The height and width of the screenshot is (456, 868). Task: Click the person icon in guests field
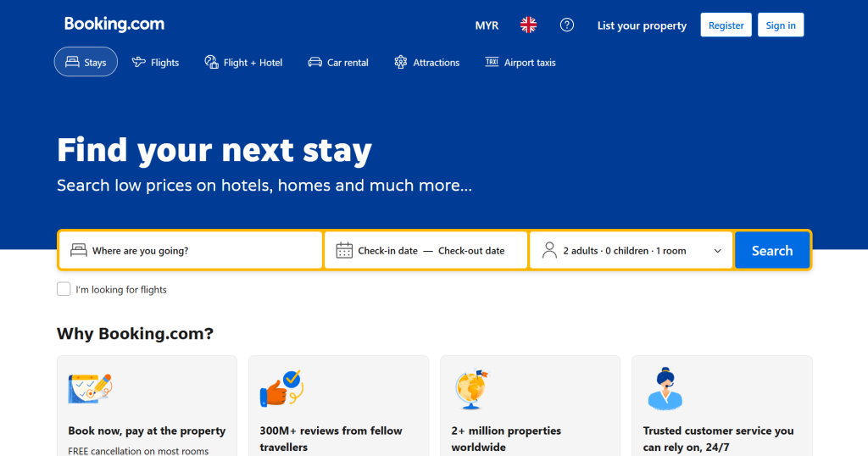click(549, 250)
